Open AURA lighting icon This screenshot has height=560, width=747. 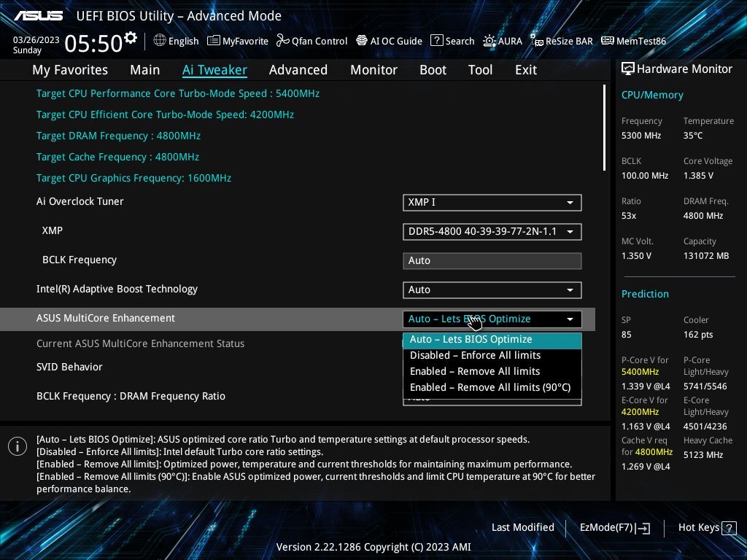tap(489, 41)
